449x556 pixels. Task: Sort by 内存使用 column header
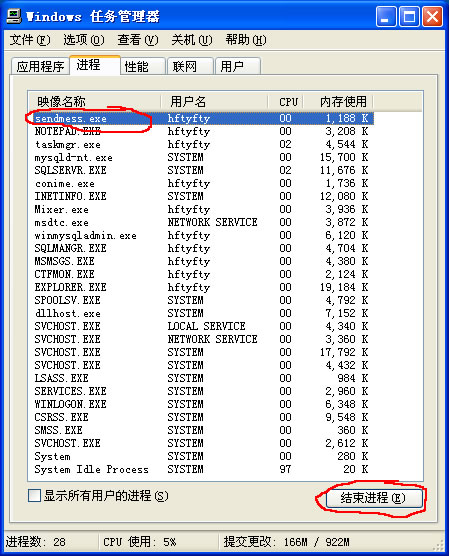[x=338, y=102]
